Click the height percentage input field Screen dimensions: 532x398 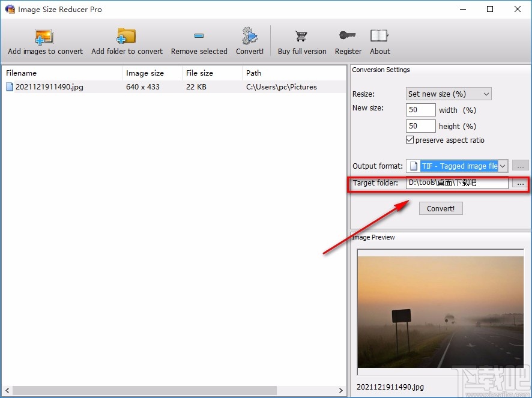pos(420,126)
